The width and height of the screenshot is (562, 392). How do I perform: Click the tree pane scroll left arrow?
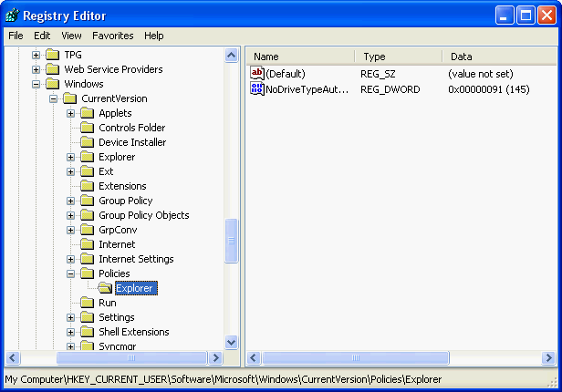point(13,357)
